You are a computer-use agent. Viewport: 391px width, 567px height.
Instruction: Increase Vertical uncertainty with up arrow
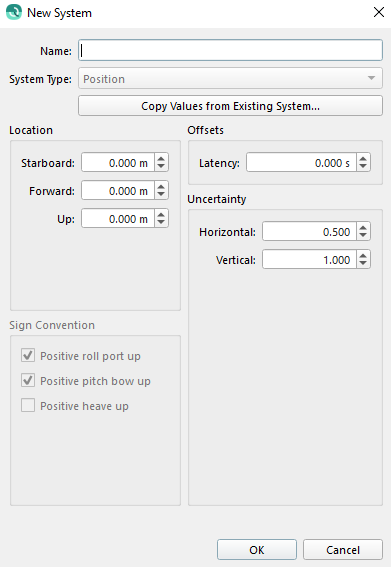[363, 255]
